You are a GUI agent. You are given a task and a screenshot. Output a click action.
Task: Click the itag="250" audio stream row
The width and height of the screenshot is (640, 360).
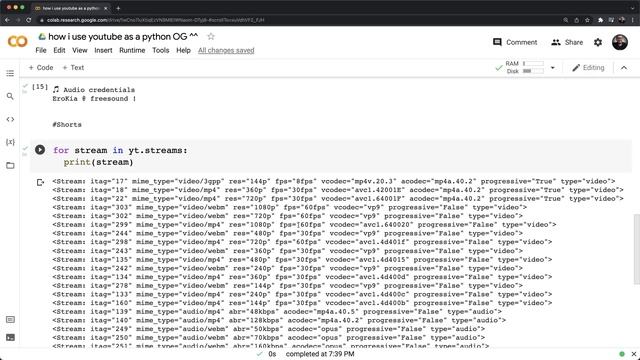pyautogui.click(x=268, y=338)
